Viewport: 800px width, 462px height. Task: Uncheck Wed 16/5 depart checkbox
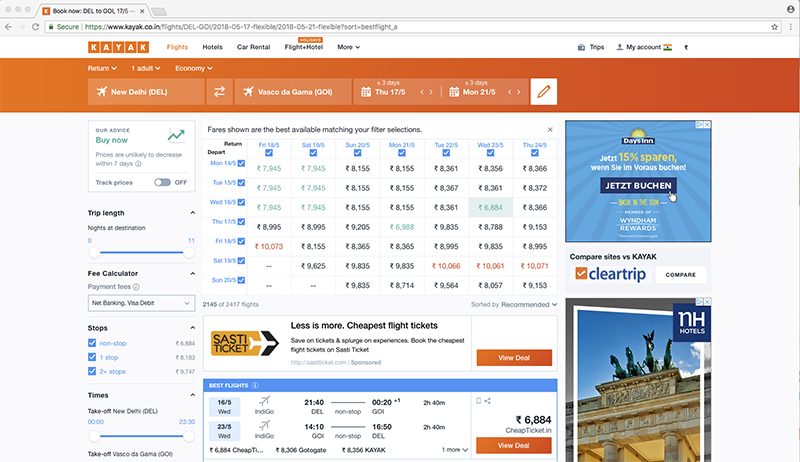241,202
